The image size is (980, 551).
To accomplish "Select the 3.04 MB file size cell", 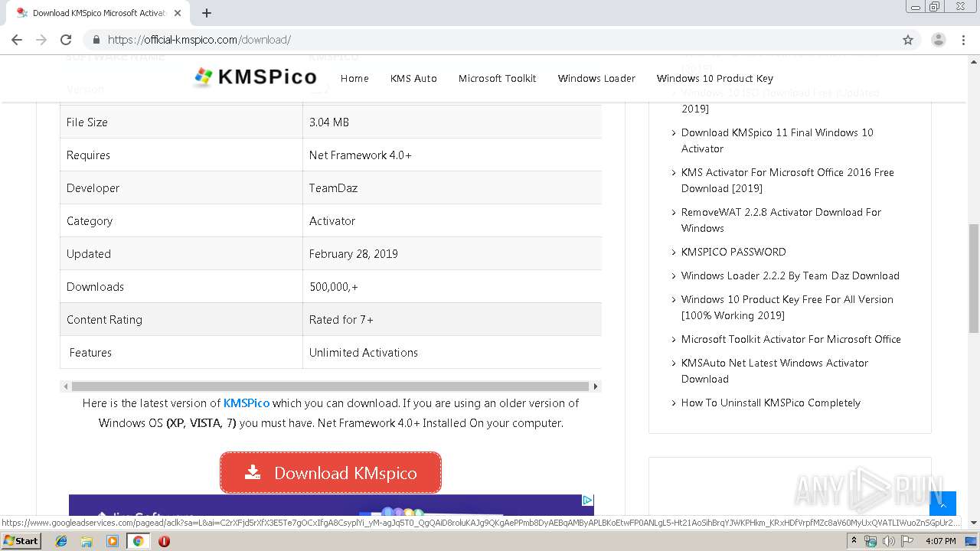I will (x=452, y=122).
